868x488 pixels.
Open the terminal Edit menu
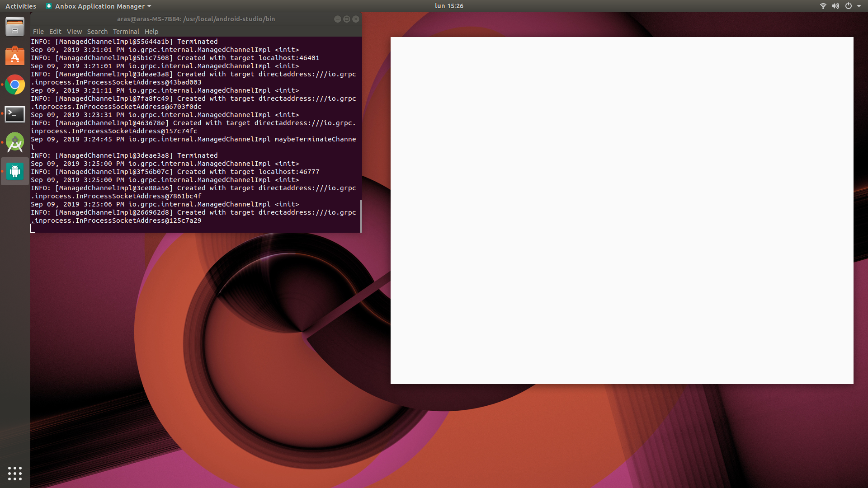(55, 32)
